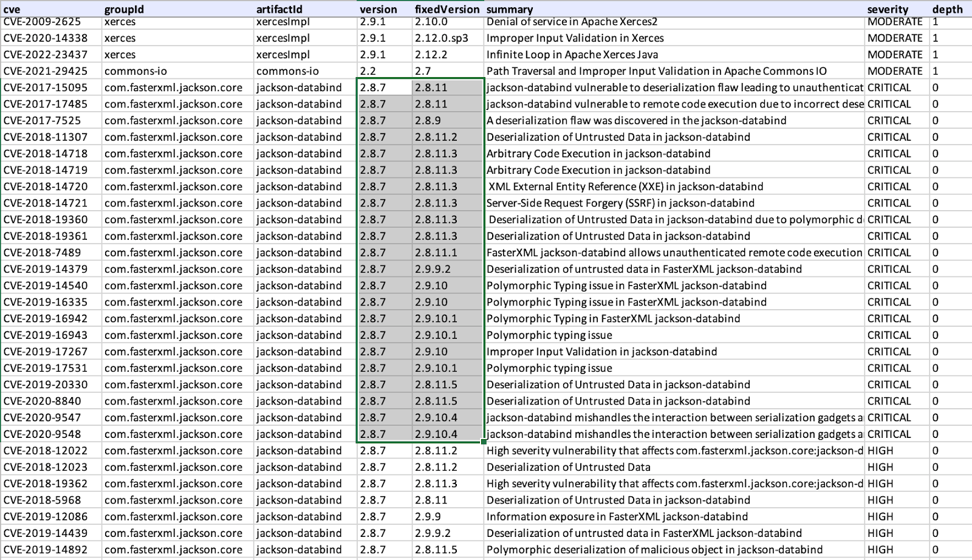
Task: Click cell CVE-2019-17267
Action: point(51,351)
